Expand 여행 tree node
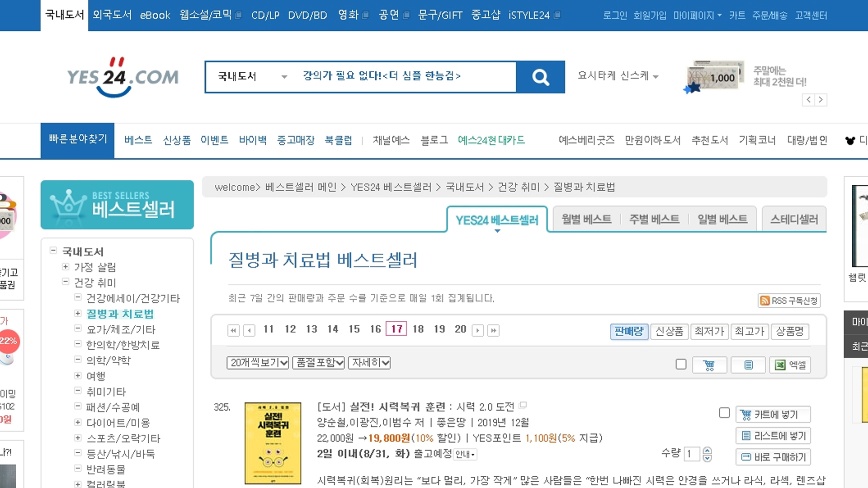This screenshot has width=868, height=488. [78, 375]
